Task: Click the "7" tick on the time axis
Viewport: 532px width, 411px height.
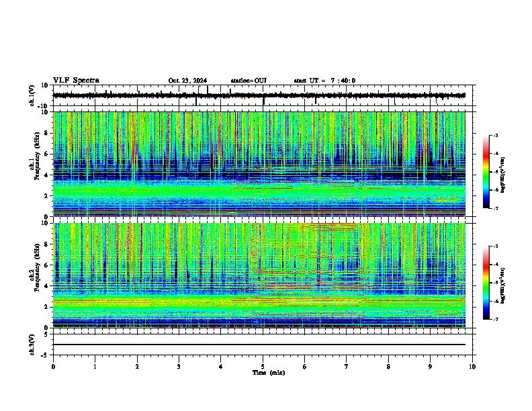Action: 347,367
